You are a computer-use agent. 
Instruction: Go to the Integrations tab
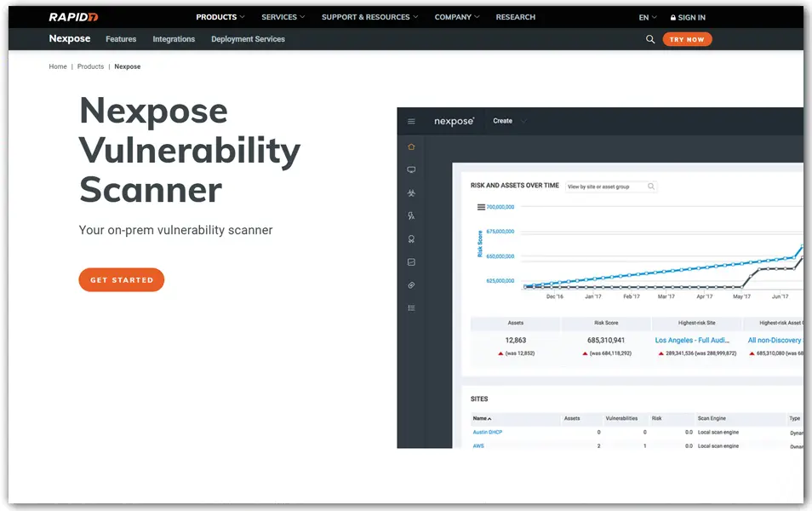tap(174, 39)
